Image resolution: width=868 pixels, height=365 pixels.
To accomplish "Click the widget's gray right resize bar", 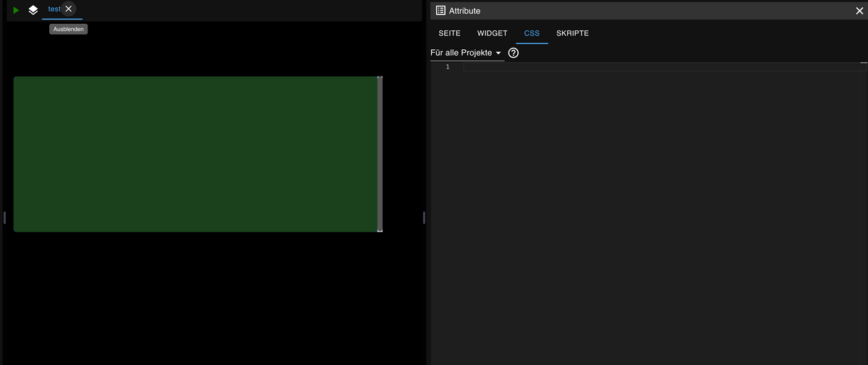I will pyautogui.click(x=380, y=154).
